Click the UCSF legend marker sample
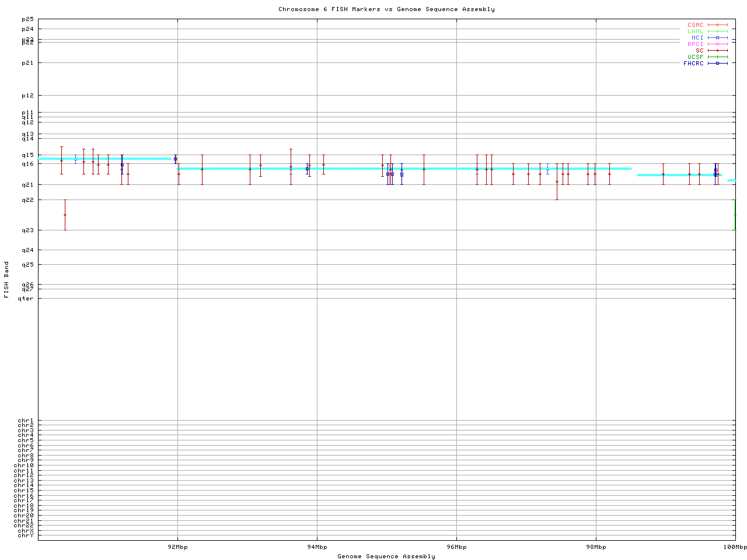This screenshot has height=560, width=747. 717,57
